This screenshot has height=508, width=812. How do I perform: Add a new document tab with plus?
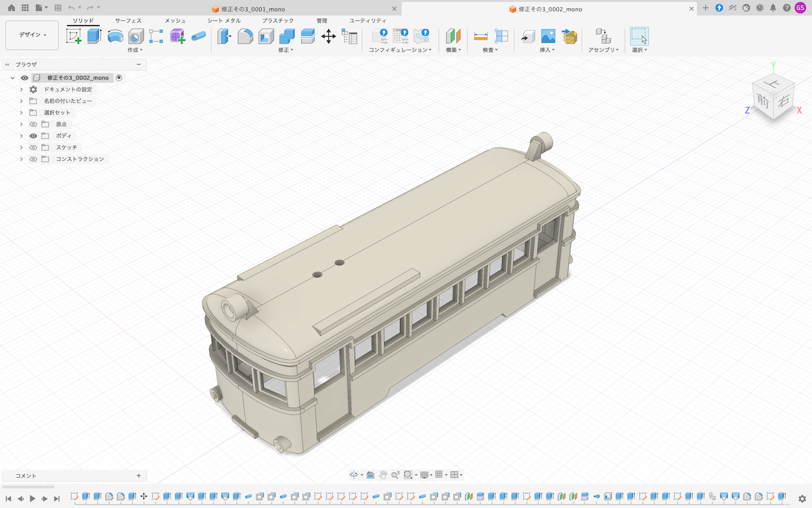pos(706,8)
